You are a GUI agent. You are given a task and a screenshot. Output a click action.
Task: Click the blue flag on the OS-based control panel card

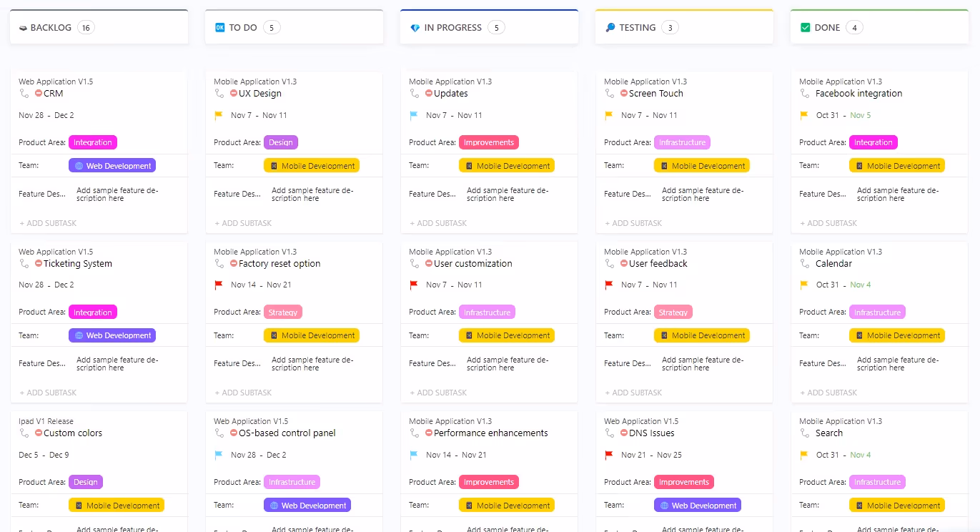pyautogui.click(x=217, y=454)
